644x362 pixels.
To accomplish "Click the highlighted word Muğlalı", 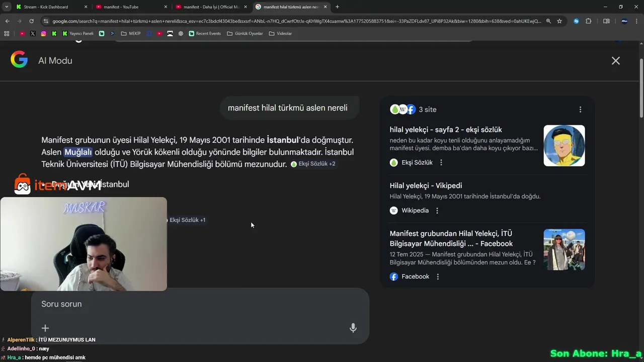I will click(78, 152).
